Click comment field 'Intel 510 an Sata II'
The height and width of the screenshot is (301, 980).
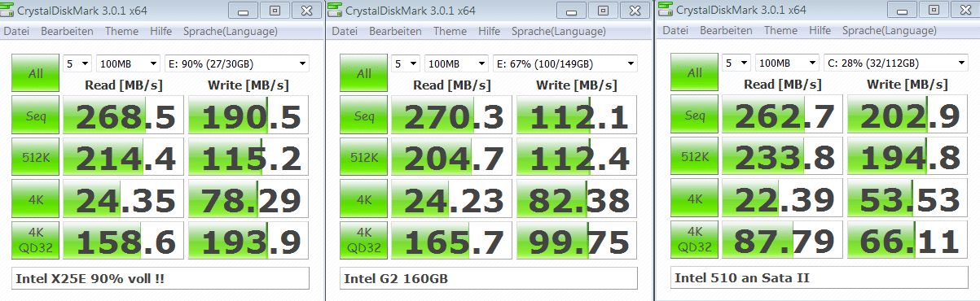(820, 278)
